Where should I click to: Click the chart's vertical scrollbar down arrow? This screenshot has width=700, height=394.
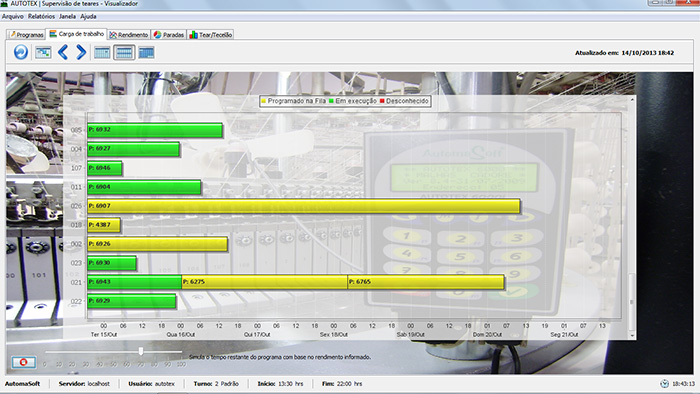tap(632, 336)
